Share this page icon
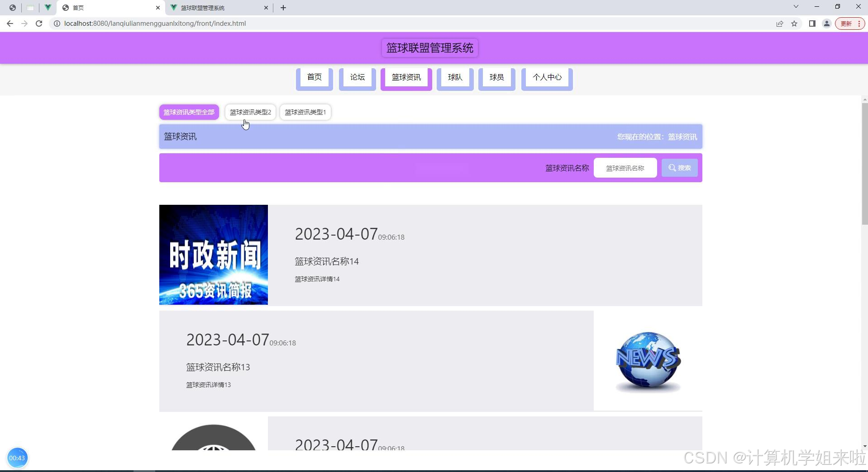The image size is (868, 472). 780,24
